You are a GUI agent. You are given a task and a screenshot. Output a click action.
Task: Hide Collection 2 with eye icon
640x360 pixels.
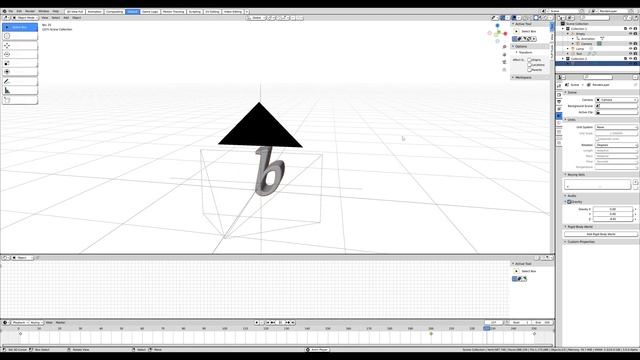pos(630,59)
